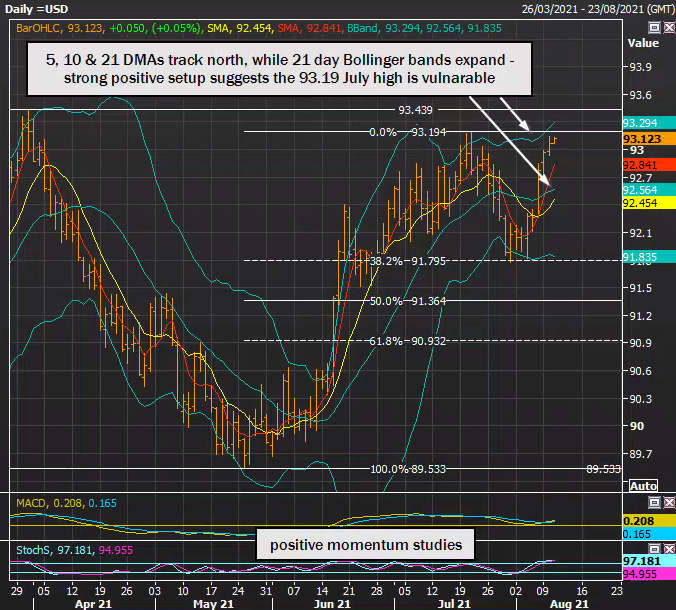Select the orange 93.123 price tag

pos(649,139)
